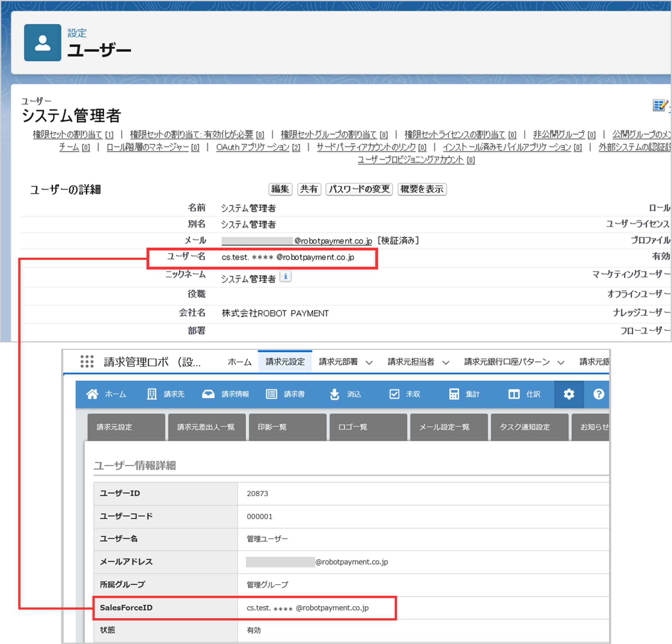Switch to the 請求元設定 navigation tab

pos(285,361)
